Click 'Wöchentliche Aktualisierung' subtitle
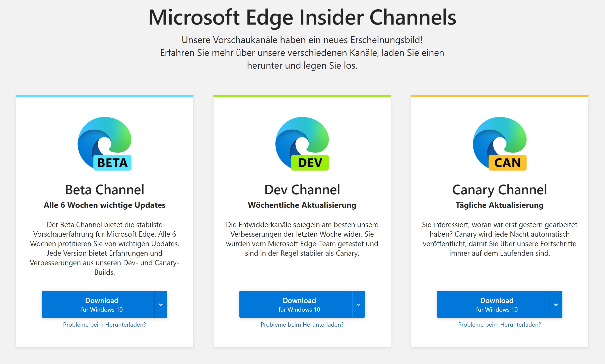 pyautogui.click(x=302, y=205)
